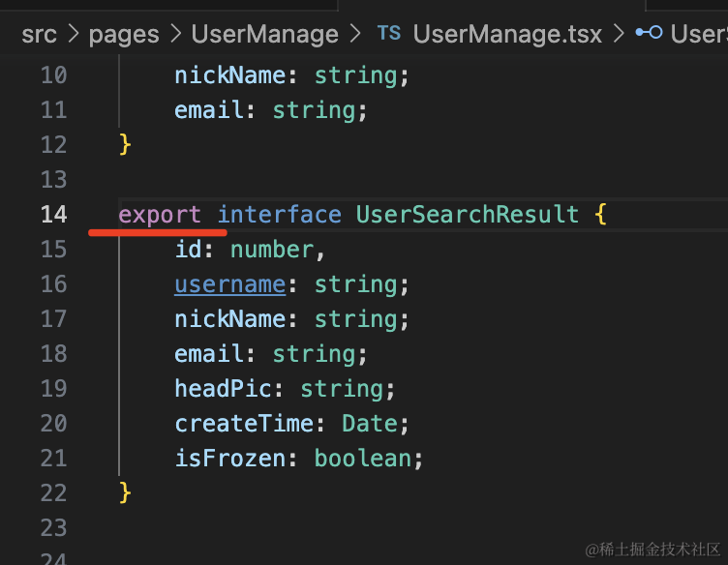This screenshot has width=728, height=565.
Task: Click the TS file icon in breadcrumb
Action: coord(388,34)
